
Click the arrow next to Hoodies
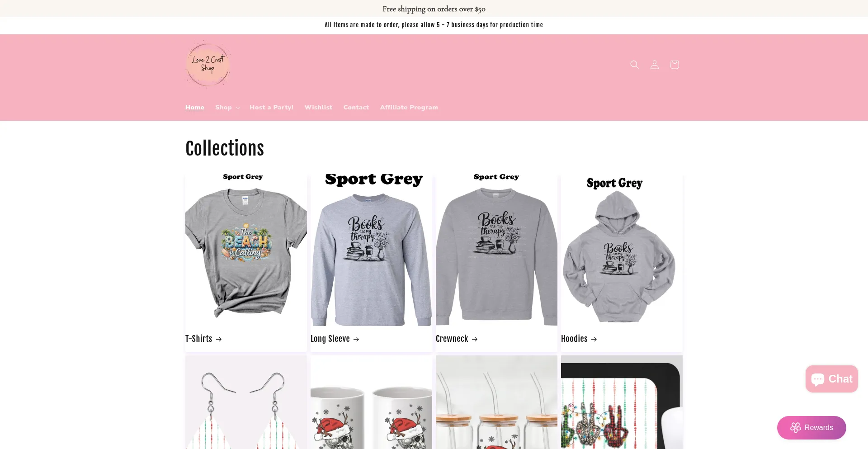[594, 339]
